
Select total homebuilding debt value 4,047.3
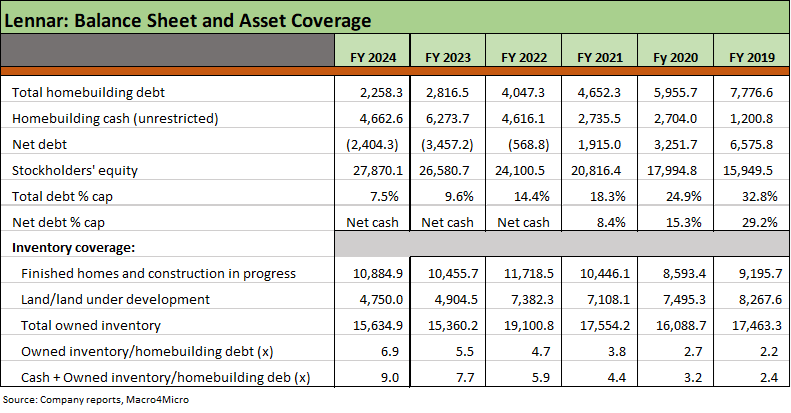(523, 93)
